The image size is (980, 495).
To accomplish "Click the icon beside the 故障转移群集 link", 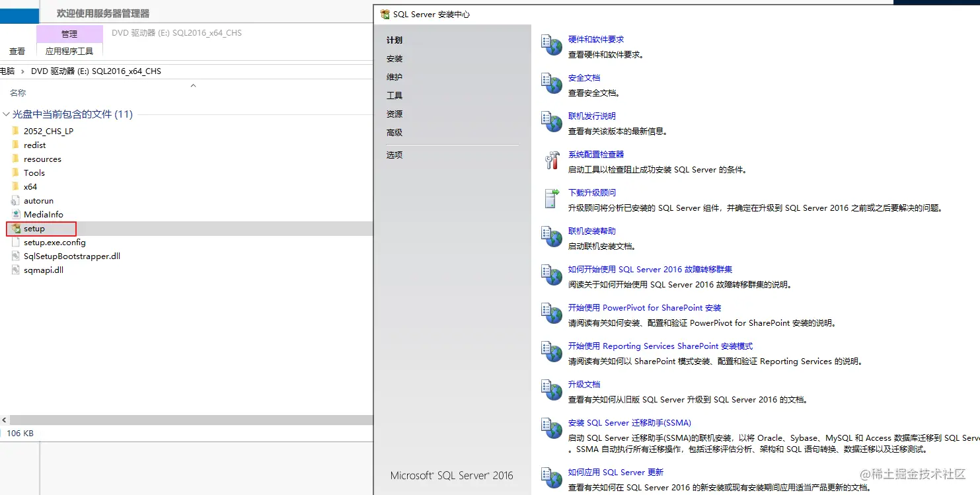I will [x=551, y=276].
